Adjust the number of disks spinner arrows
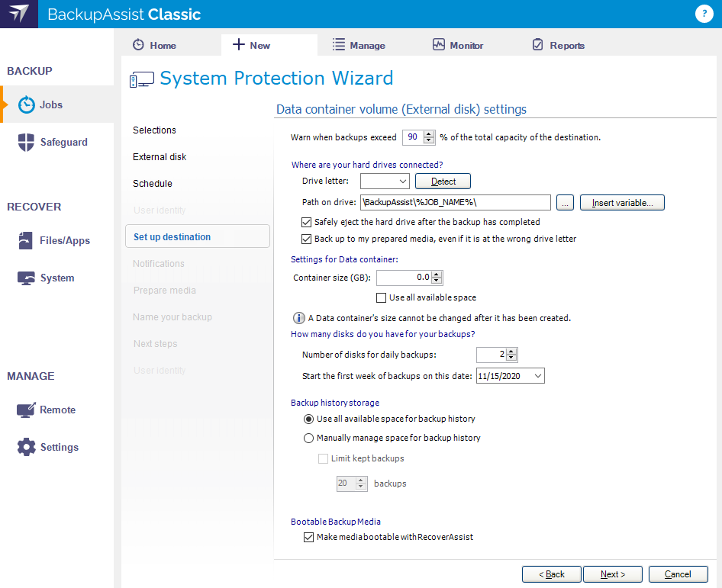This screenshot has width=722, height=588. (511, 355)
